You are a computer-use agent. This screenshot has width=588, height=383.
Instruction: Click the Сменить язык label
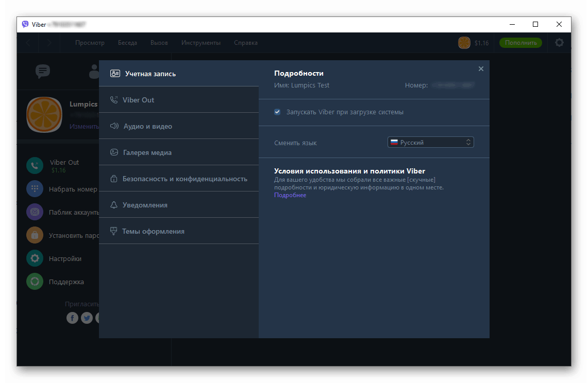click(295, 143)
